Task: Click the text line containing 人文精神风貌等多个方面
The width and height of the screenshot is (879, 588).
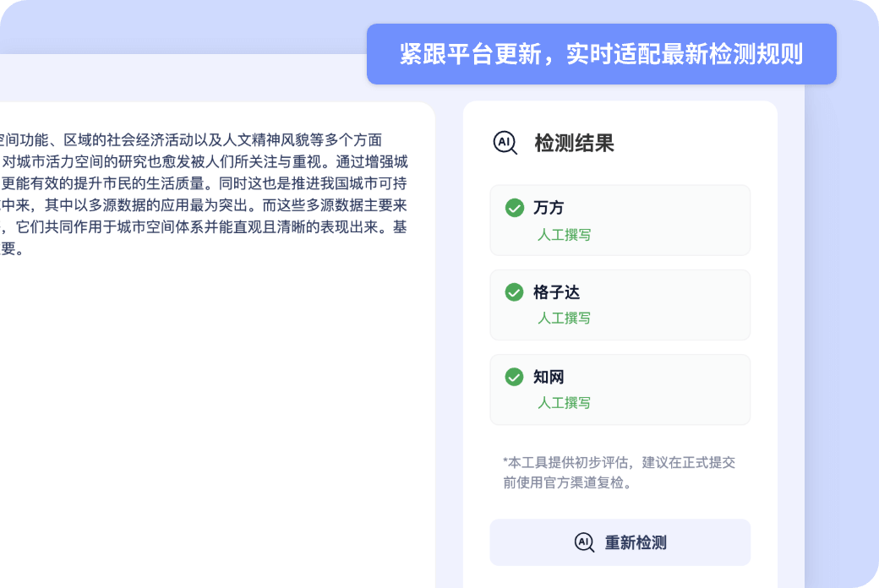Action: coord(191,139)
